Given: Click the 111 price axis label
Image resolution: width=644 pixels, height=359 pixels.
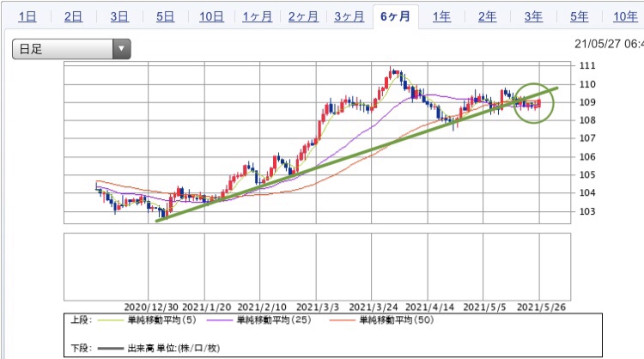Looking at the screenshot, I should [587, 66].
